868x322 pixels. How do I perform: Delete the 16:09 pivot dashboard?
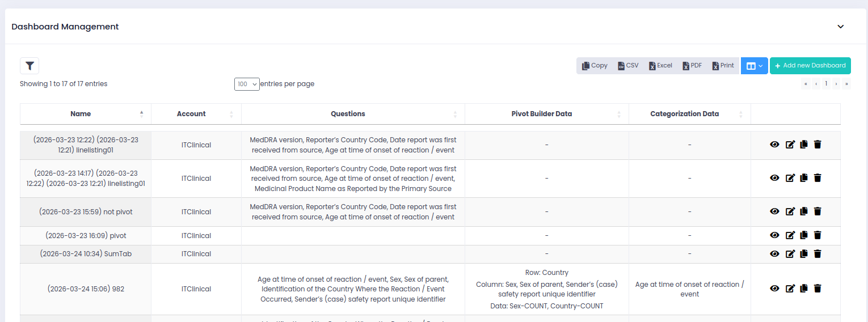818,235
